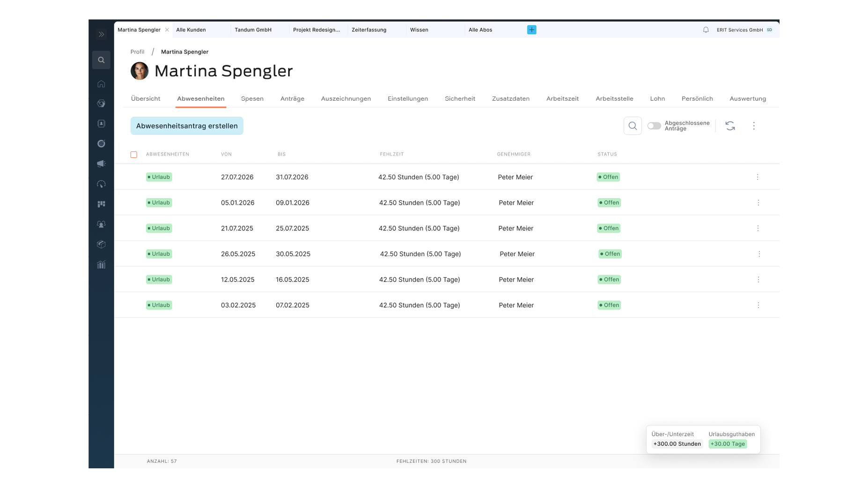The width and height of the screenshot is (868, 488).
Task: Open the home icon in the sidebar
Action: click(x=101, y=84)
